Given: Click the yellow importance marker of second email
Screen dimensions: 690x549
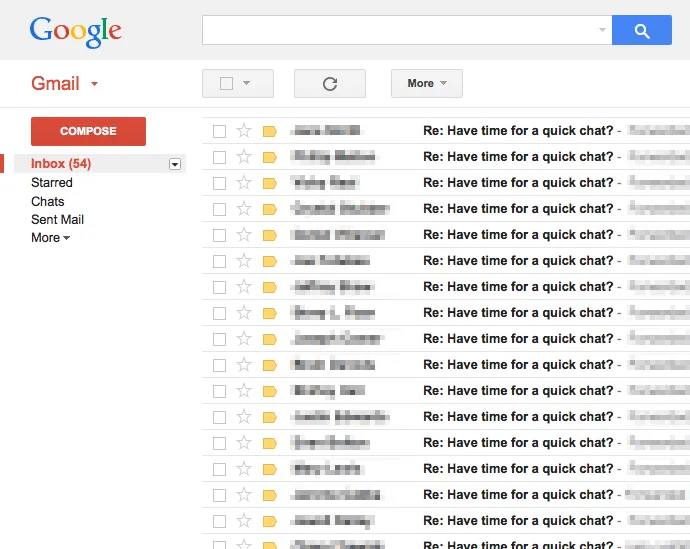Looking at the screenshot, I should click(269, 157).
